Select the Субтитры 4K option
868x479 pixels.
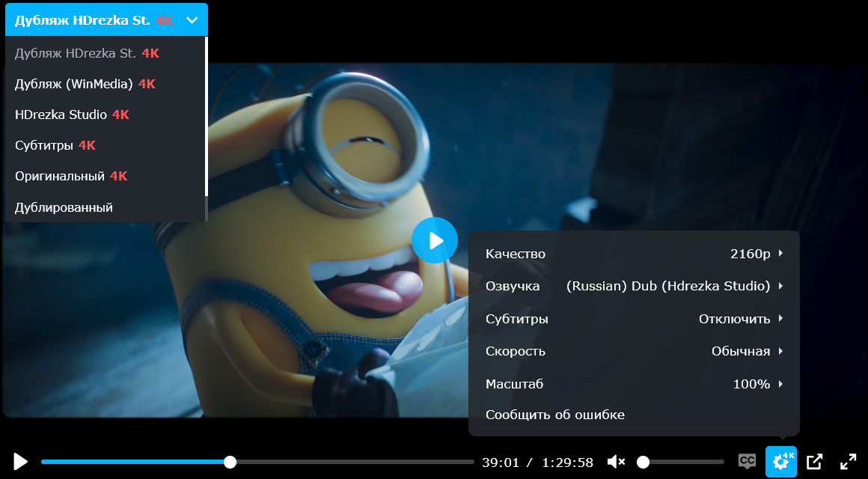pos(106,146)
